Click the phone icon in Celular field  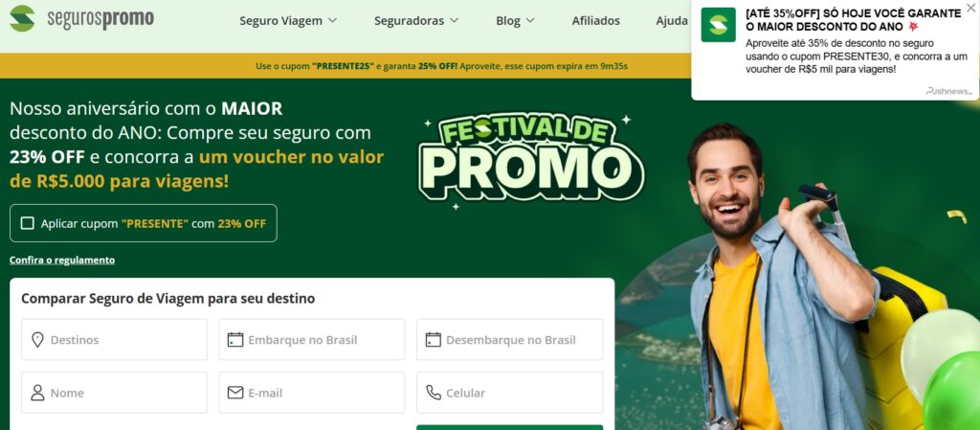coord(434,393)
